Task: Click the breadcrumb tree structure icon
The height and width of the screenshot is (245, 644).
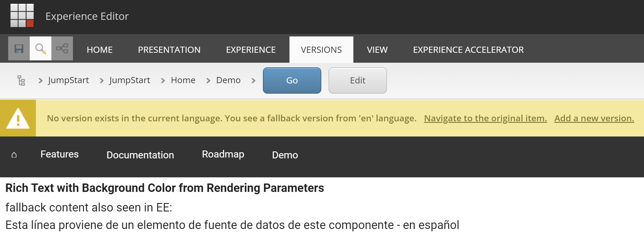Action: 21,80
